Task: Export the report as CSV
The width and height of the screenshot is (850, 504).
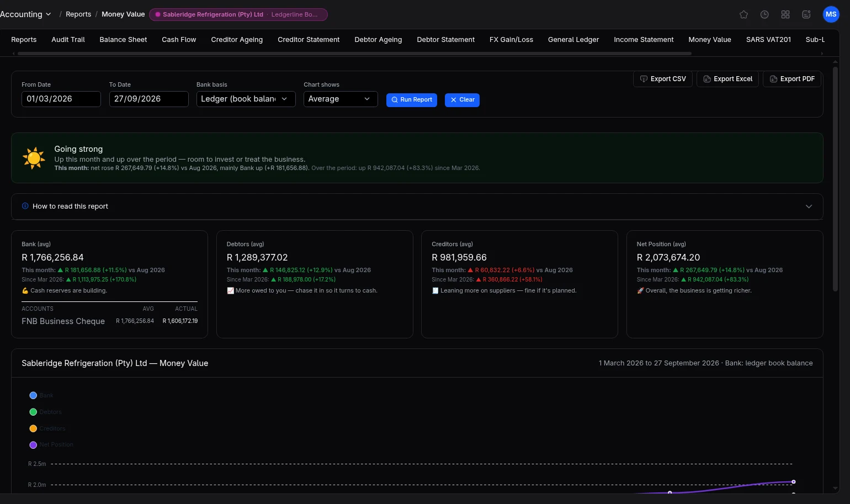Action: (x=663, y=79)
